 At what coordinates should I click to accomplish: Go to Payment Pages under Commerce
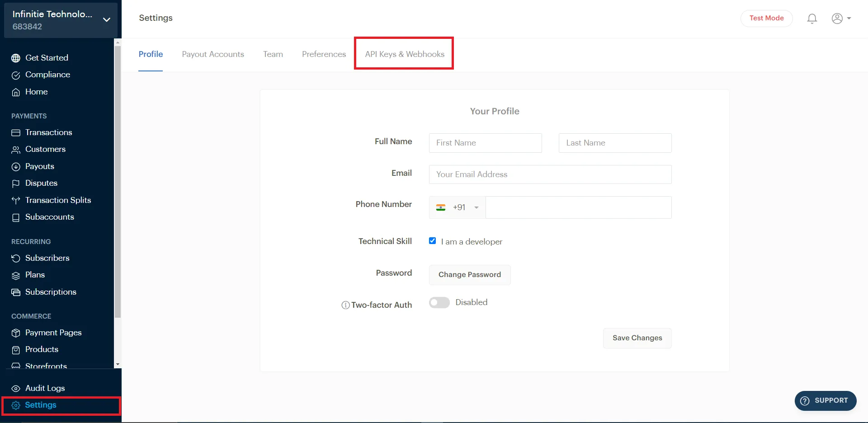(x=53, y=333)
